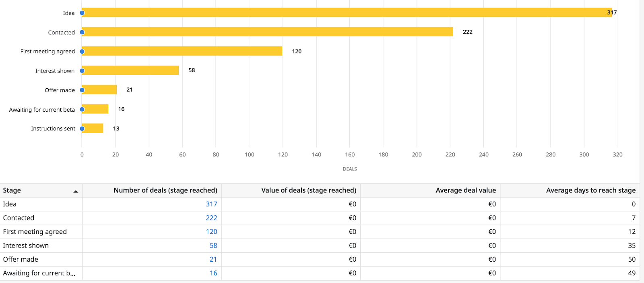Viewport: 644px width, 283px height.
Task: Click the yellow Idea bar in chart
Action: tap(346, 12)
